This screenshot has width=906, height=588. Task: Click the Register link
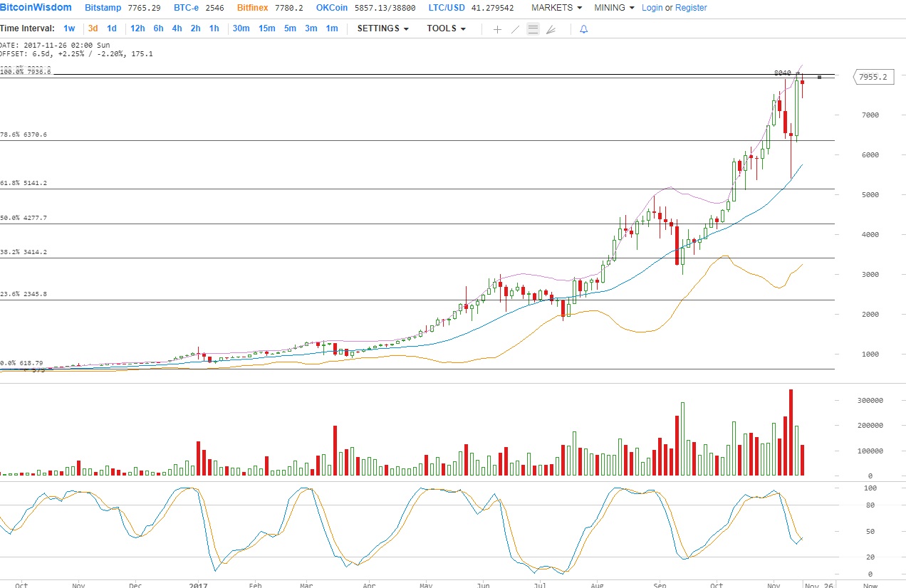(691, 8)
